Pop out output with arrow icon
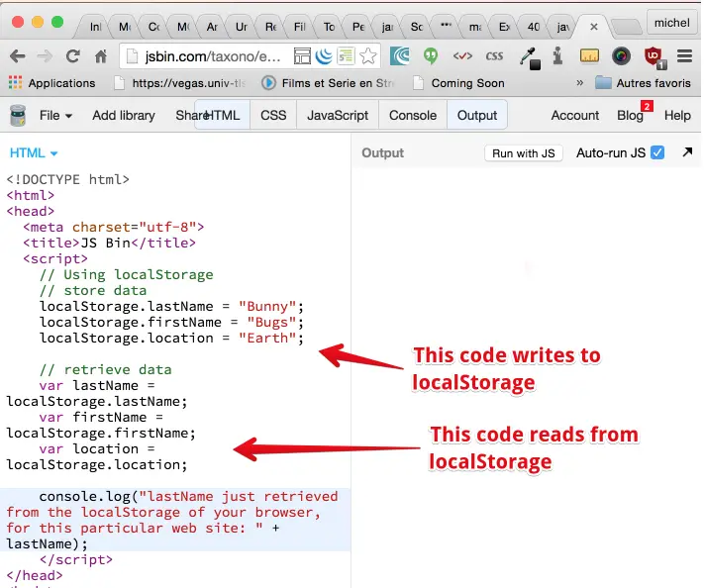The width and height of the screenshot is (704, 588). (x=687, y=152)
